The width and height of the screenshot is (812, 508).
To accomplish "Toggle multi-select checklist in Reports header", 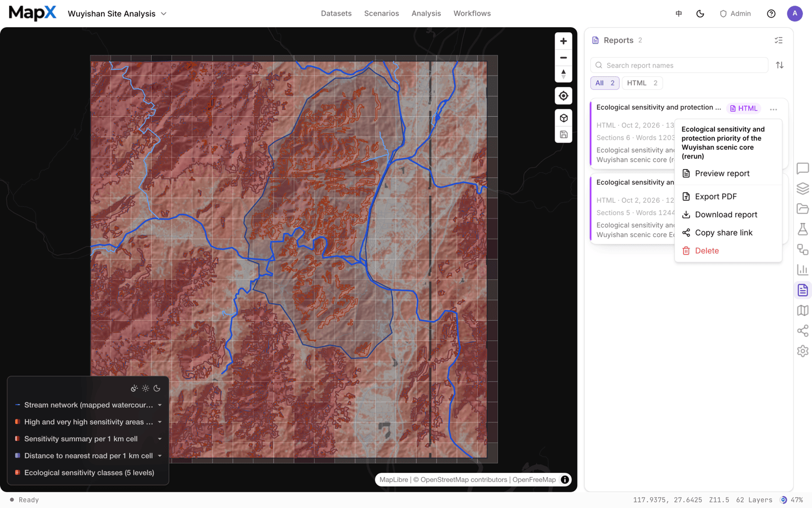I will click(x=779, y=41).
